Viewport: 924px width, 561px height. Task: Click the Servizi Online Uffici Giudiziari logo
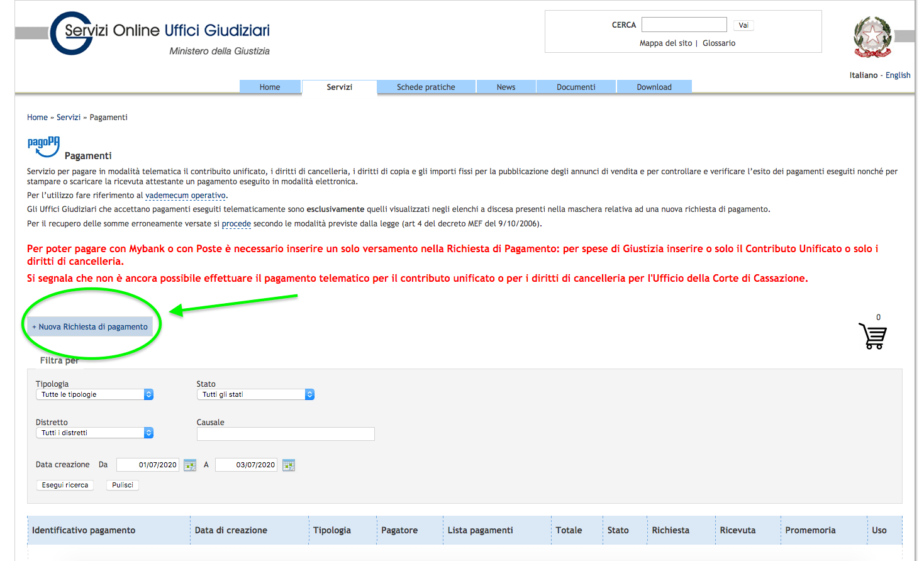[160, 34]
